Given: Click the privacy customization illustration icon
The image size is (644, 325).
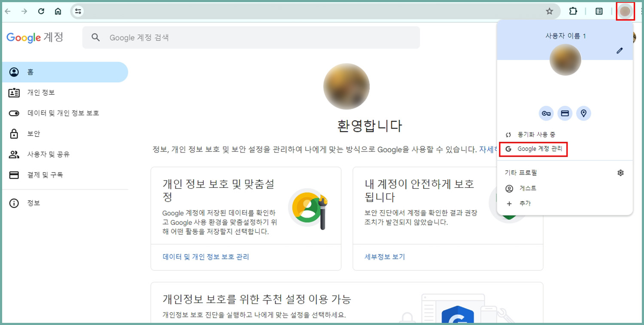Looking at the screenshot, I should point(308,209).
